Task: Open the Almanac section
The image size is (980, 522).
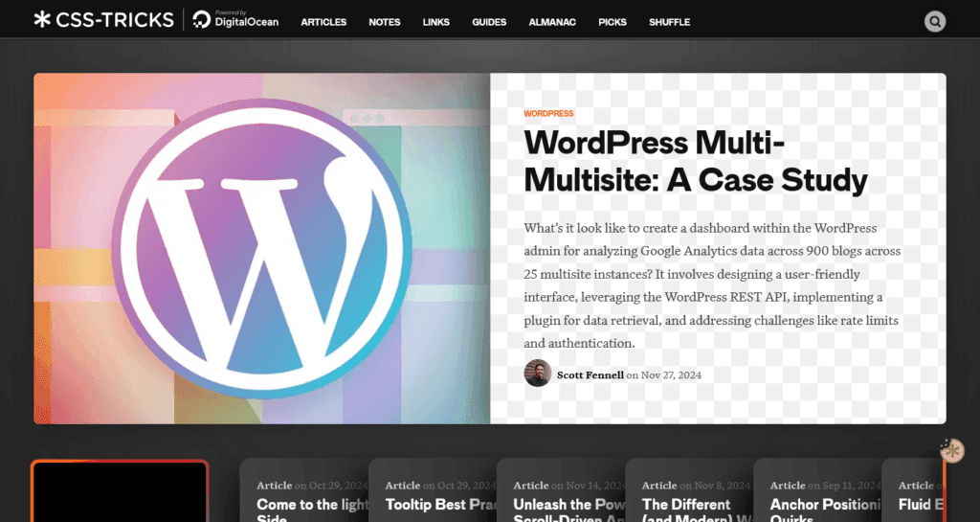Action: pyautogui.click(x=552, y=22)
